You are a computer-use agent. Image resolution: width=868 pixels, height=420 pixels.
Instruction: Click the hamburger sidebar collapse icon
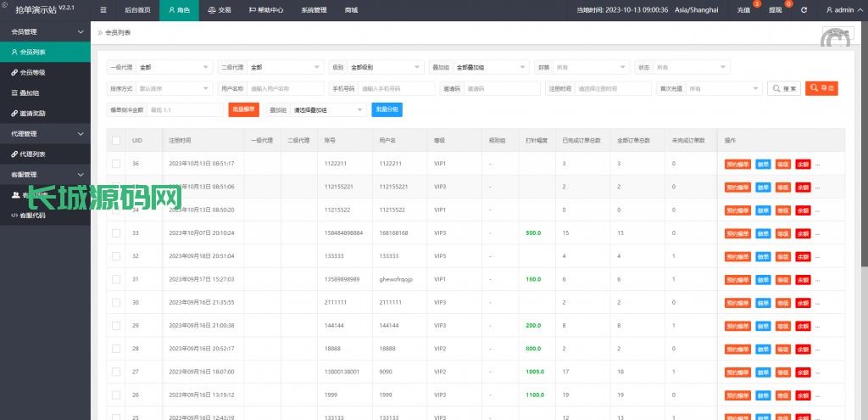pyautogui.click(x=103, y=10)
